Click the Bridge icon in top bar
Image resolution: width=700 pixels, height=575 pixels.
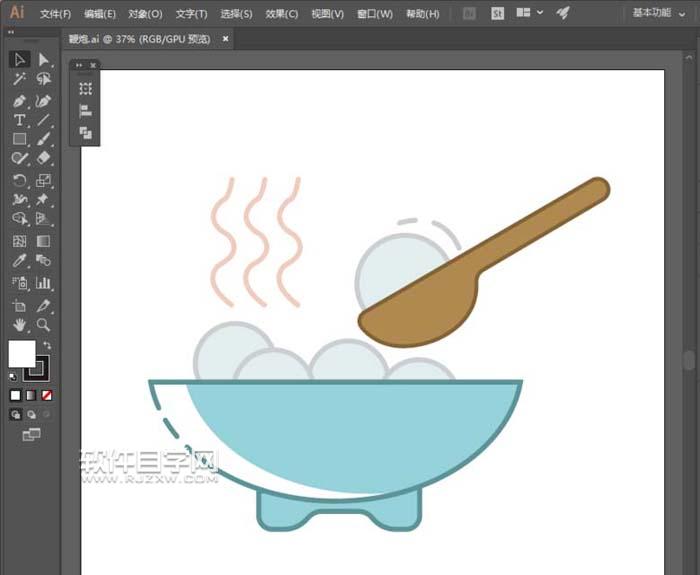[x=469, y=14]
